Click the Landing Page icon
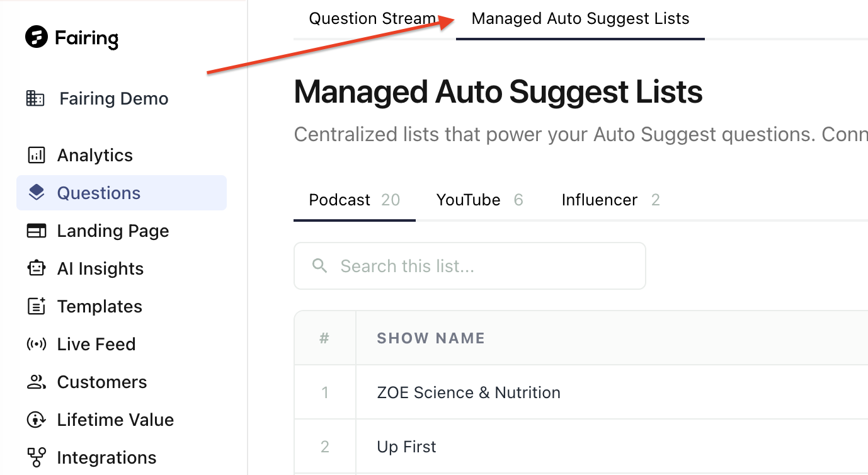868x475 pixels. [x=37, y=231]
